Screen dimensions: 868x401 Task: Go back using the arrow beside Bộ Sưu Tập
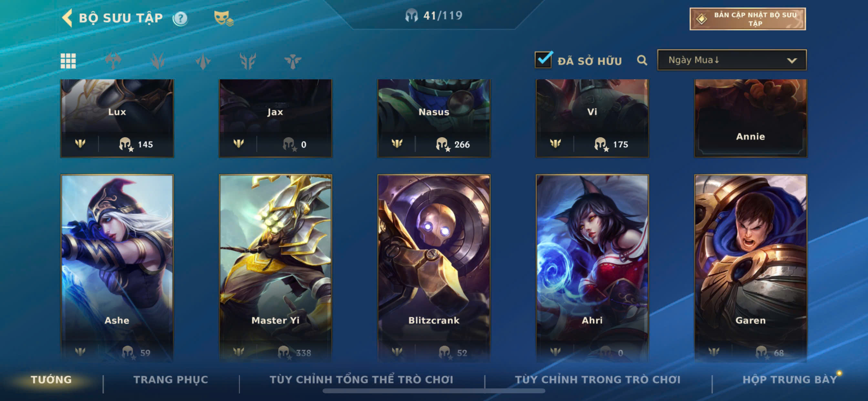[x=67, y=17]
